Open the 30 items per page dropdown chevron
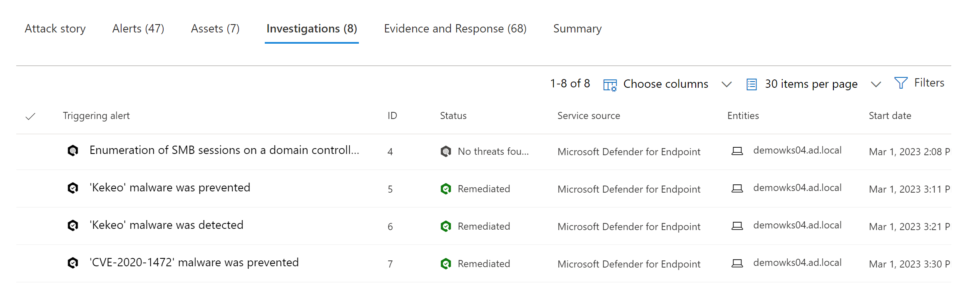Viewport: 980px width, 285px height. point(876,84)
